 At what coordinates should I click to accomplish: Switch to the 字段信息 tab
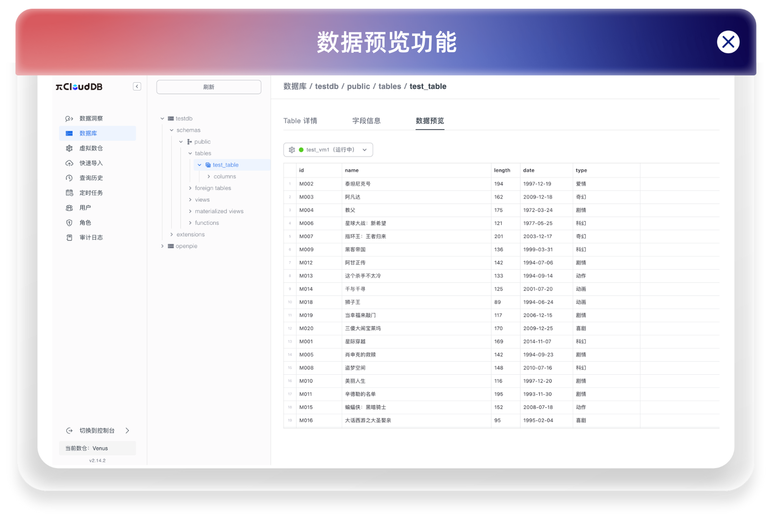pyautogui.click(x=366, y=121)
